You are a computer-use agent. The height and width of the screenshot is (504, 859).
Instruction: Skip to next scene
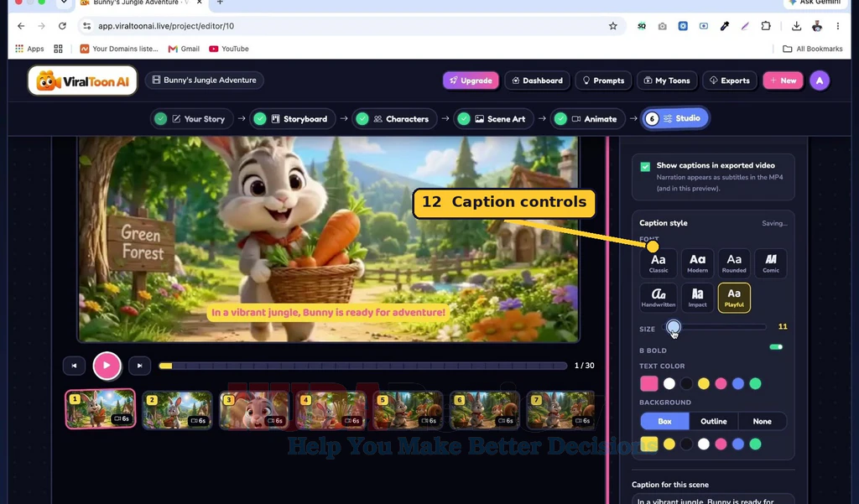pos(140,366)
